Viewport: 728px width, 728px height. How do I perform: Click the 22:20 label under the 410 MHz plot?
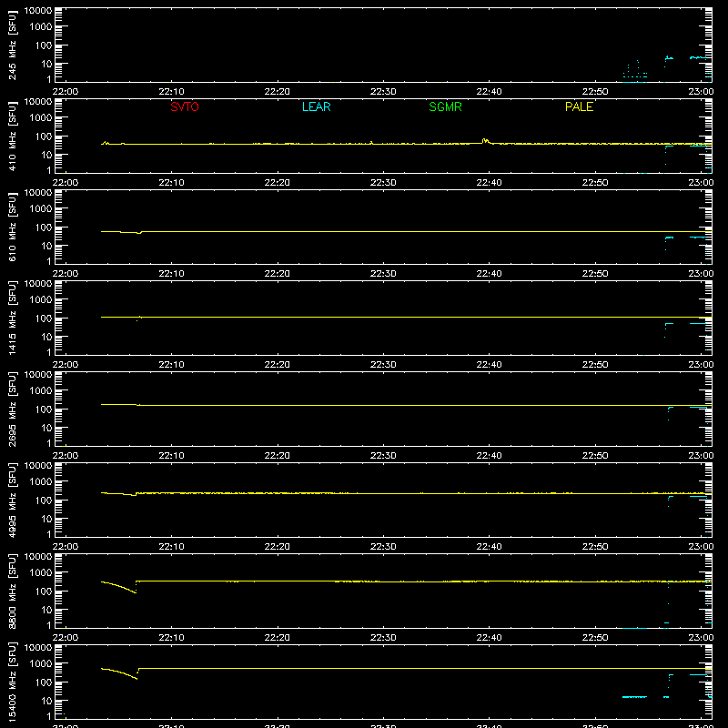pyautogui.click(x=278, y=183)
